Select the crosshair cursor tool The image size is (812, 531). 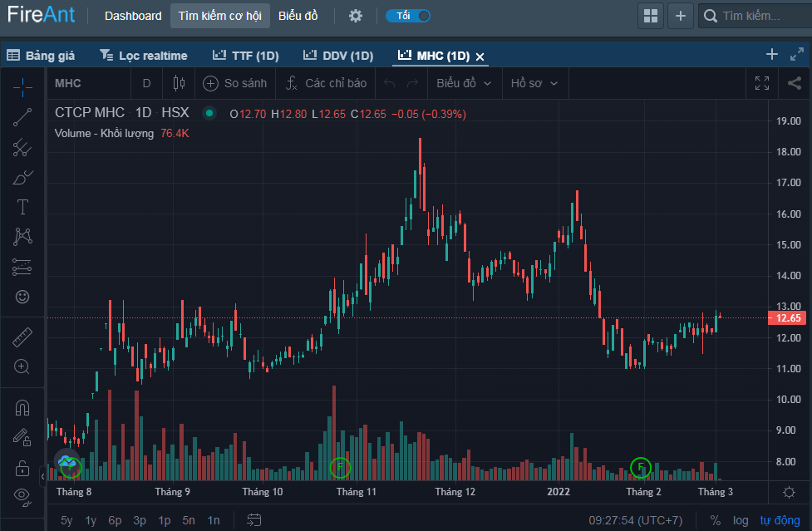click(x=22, y=84)
